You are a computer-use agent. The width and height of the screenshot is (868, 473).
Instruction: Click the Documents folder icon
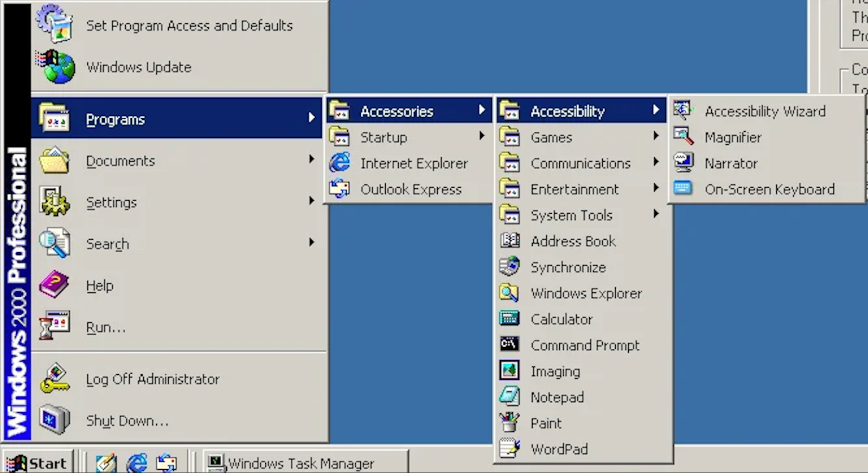54,160
